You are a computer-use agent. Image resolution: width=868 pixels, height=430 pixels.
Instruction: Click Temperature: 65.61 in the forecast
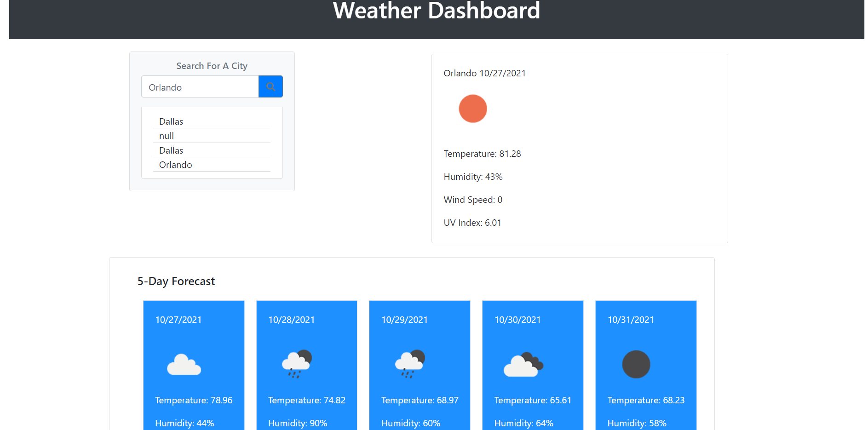coord(533,400)
